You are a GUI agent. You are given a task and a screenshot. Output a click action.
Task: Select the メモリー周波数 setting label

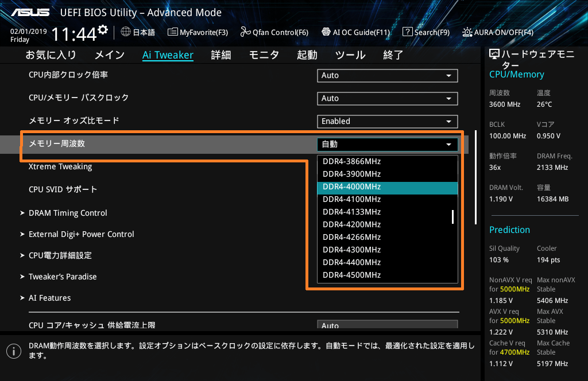[57, 144]
